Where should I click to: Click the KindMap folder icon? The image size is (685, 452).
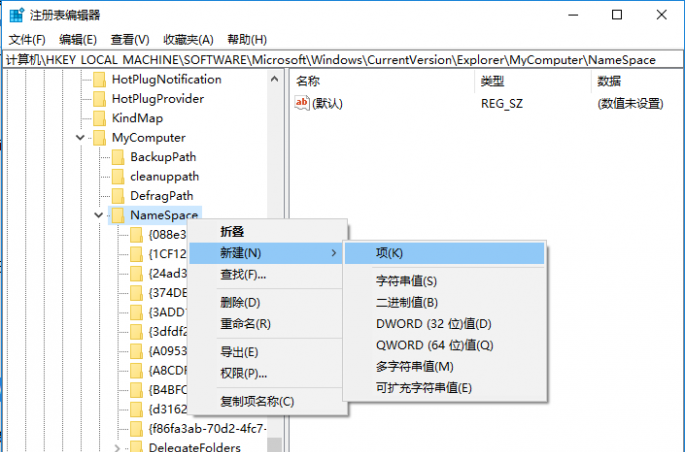(99, 118)
